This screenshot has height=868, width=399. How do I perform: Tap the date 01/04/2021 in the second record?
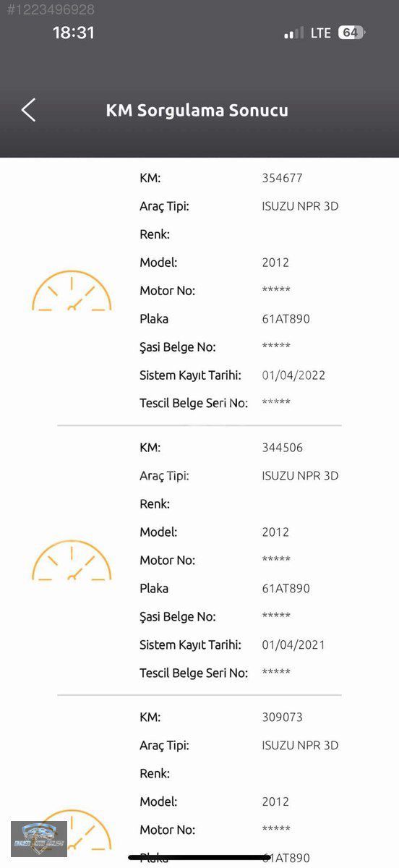click(293, 645)
